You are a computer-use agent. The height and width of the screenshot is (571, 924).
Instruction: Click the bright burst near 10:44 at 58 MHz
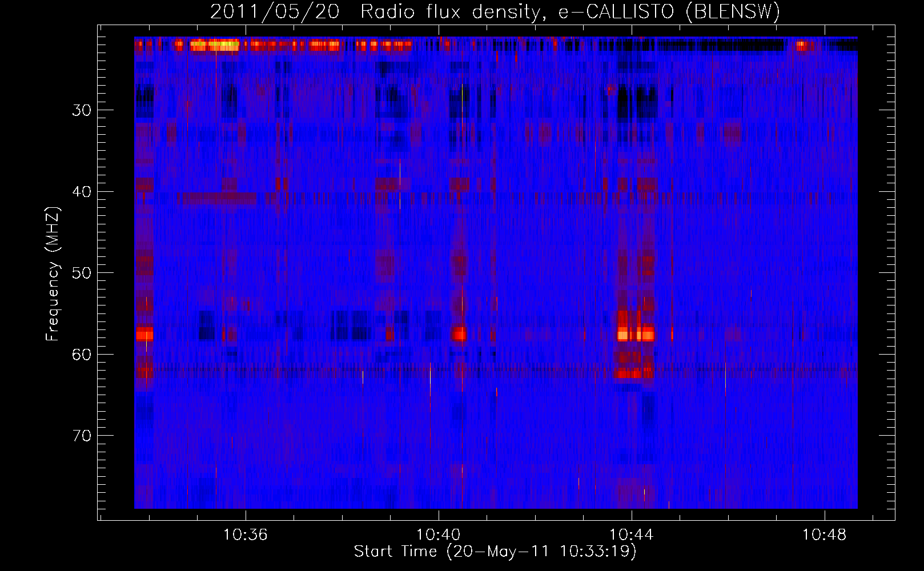636,334
